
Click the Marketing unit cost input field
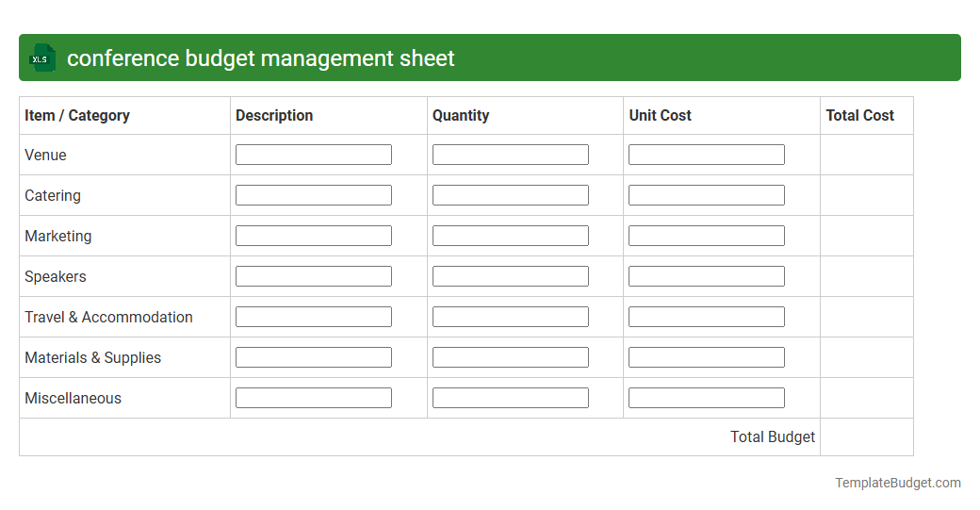(707, 236)
